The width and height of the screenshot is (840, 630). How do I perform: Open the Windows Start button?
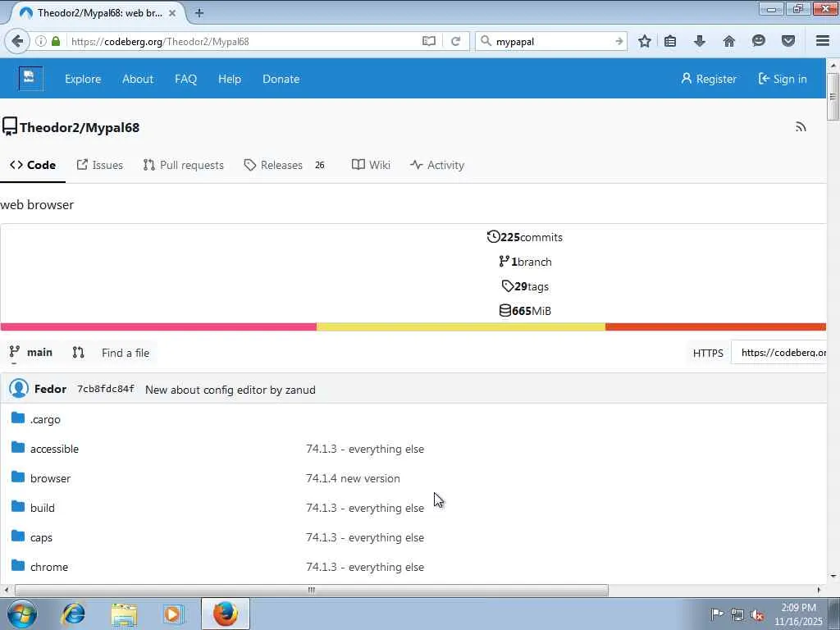pyautogui.click(x=22, y=614)
